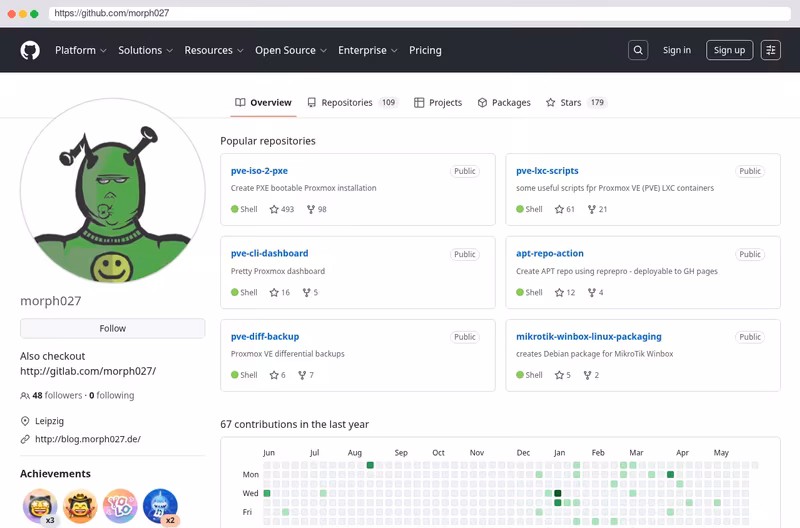Screen dimensions: 800x528
Task: Click the 'Popular repositories' heading
Action: point(268,141)
